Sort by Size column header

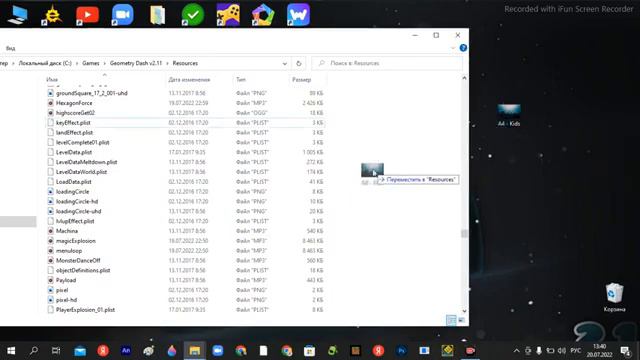point(301,80)
